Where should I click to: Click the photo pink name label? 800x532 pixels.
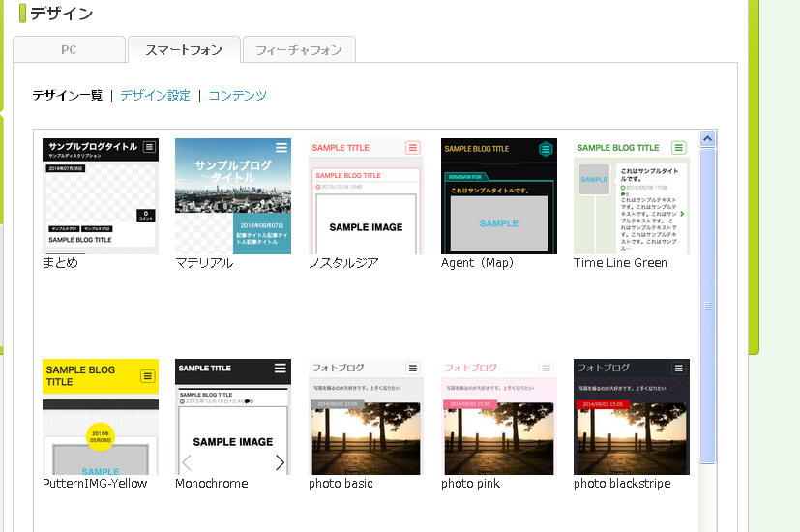click(470, 483)
